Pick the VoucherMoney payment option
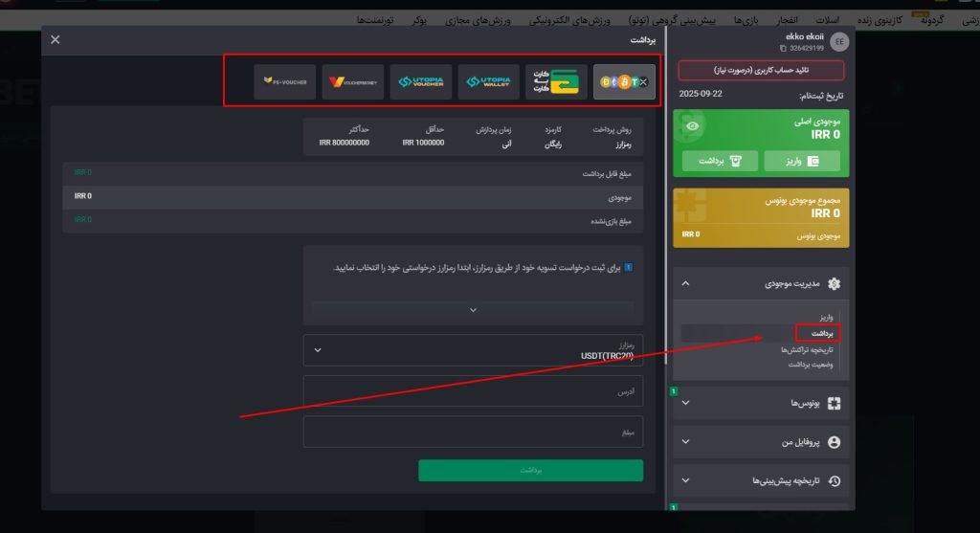980x533 pixels. pos(353,82)
